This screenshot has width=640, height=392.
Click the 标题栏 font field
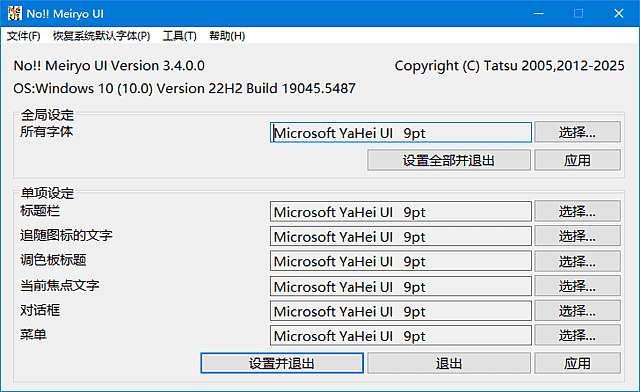coord(401,212)
